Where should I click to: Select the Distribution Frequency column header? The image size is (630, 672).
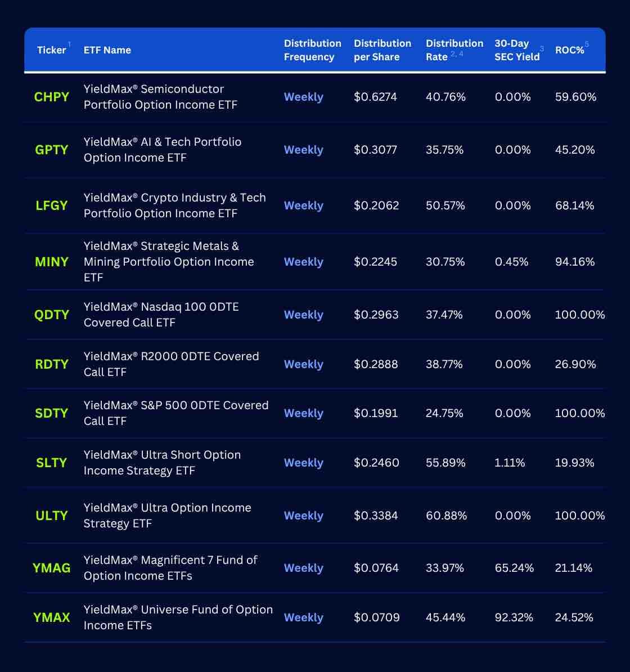(x=312, y=50)
